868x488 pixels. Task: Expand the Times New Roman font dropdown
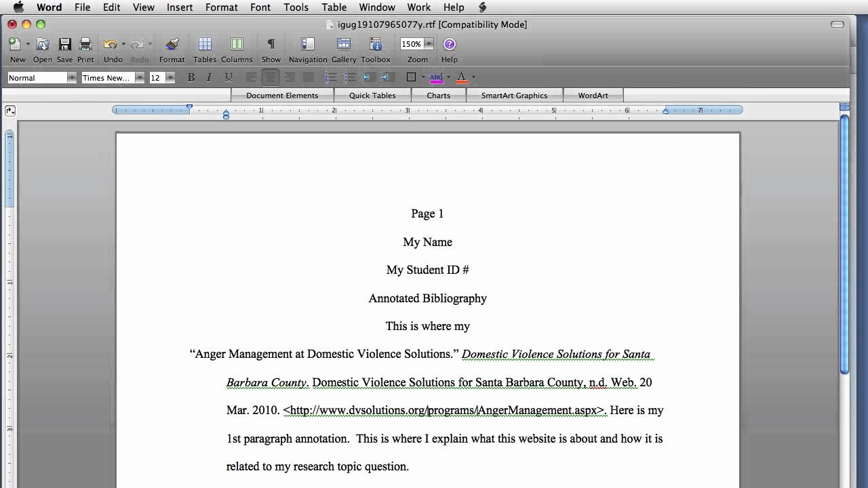coord(139,78)
